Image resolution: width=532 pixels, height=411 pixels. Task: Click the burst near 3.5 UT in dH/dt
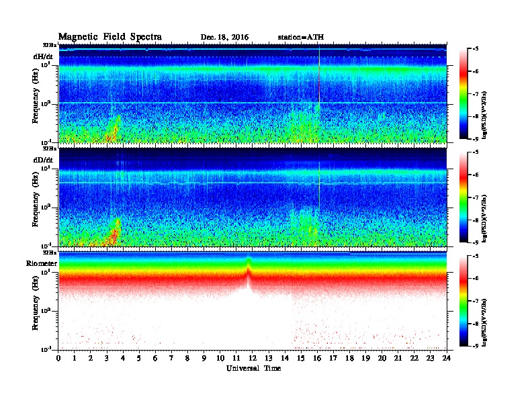click(114, 130)
